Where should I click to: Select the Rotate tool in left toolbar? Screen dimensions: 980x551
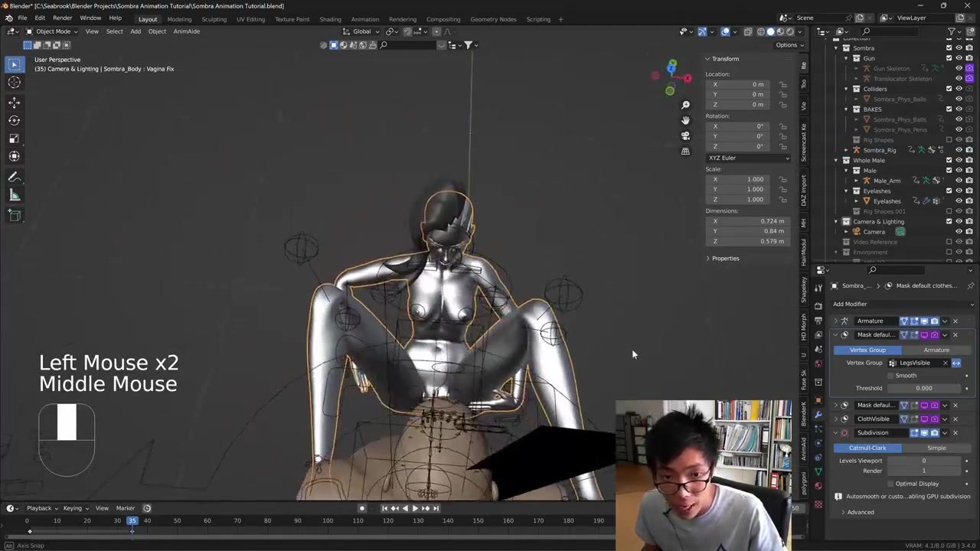coord(14,120)
